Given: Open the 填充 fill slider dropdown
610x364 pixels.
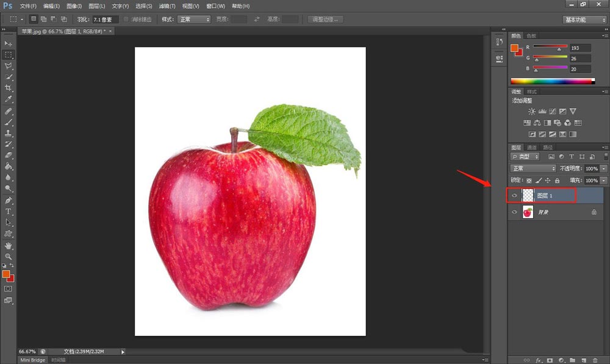Looking at the screenshot, I should pos(604,180).
